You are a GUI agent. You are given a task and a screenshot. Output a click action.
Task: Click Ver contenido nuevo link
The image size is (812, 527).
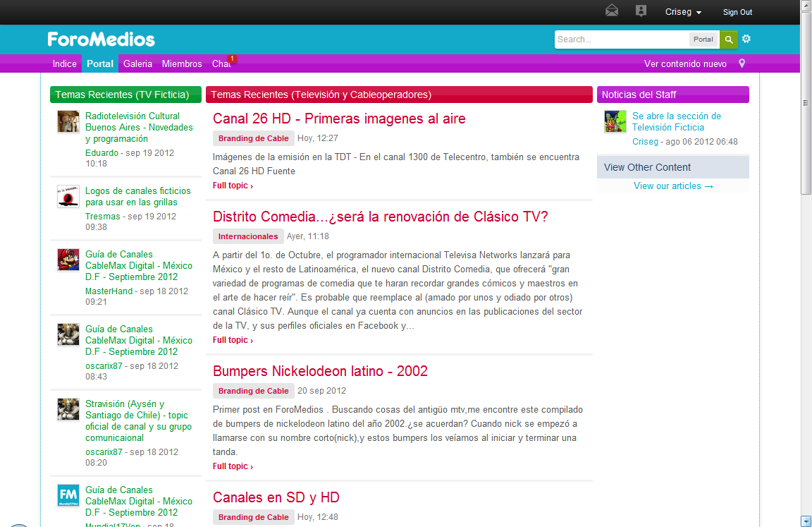(x=685, y=63)
